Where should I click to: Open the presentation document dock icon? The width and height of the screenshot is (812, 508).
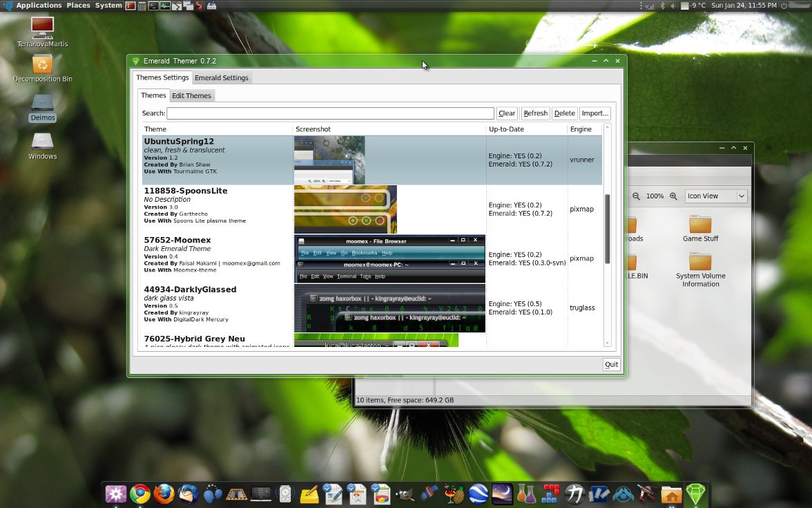358,493
